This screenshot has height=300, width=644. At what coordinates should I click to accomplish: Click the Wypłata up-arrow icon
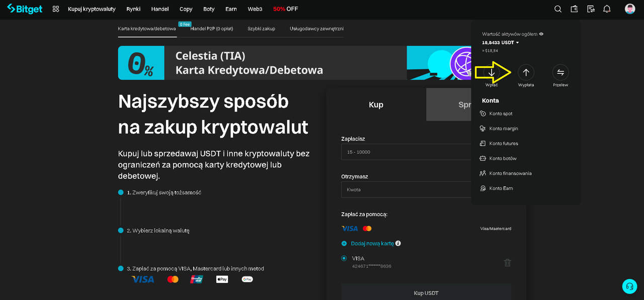pyautogui.click(x=526, y=72)
